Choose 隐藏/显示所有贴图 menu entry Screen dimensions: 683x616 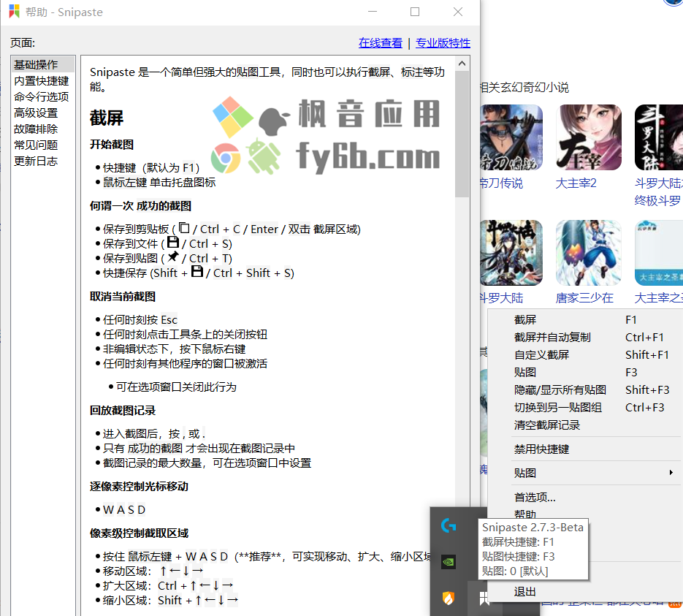584,390
